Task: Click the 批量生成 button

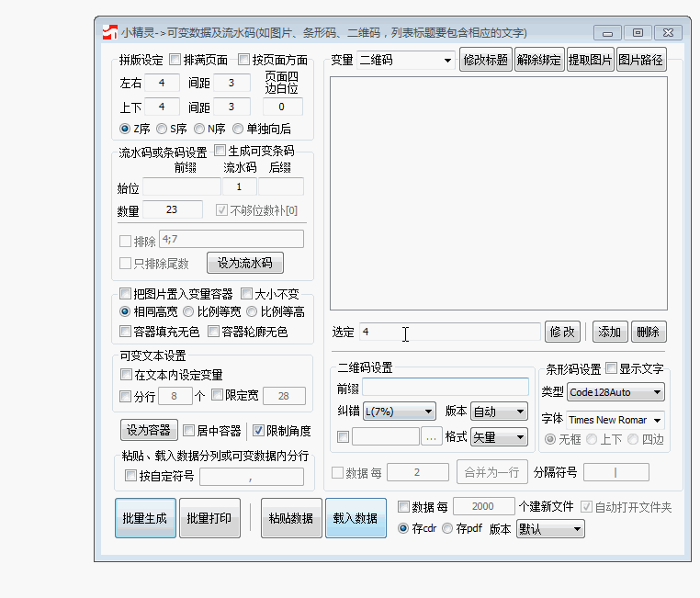Action: [x=145, y=518]
